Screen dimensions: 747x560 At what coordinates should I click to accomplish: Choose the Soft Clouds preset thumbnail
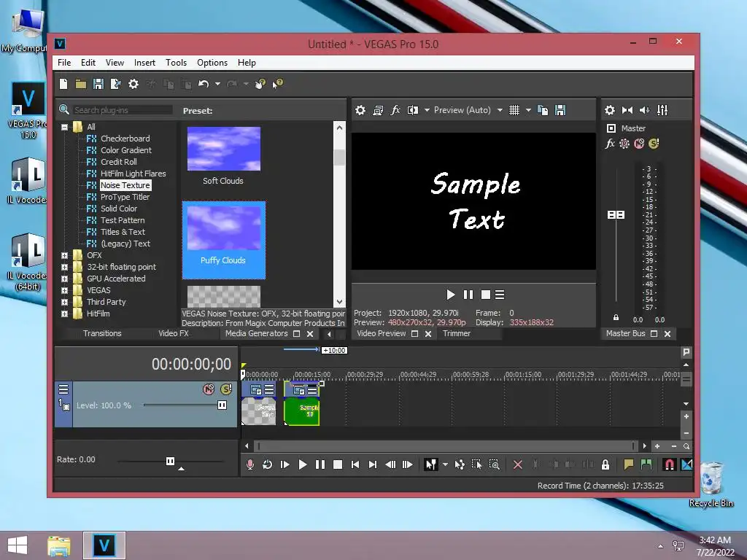click(x=224, y=149)
